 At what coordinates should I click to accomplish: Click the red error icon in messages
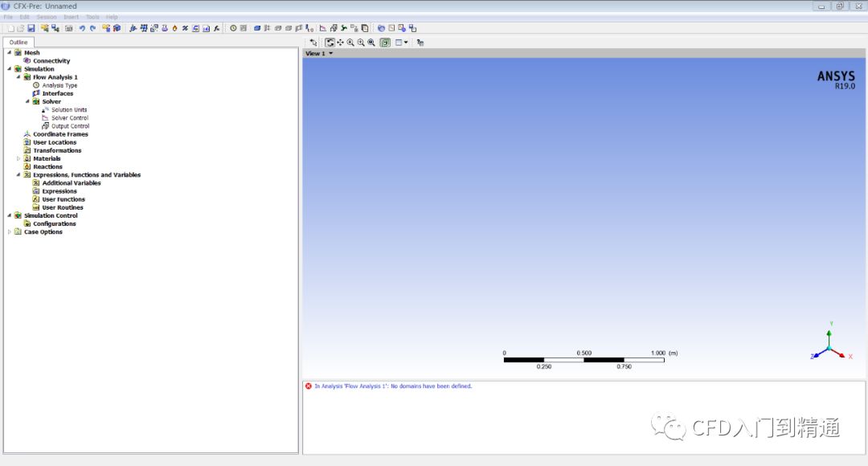[309, 386]
